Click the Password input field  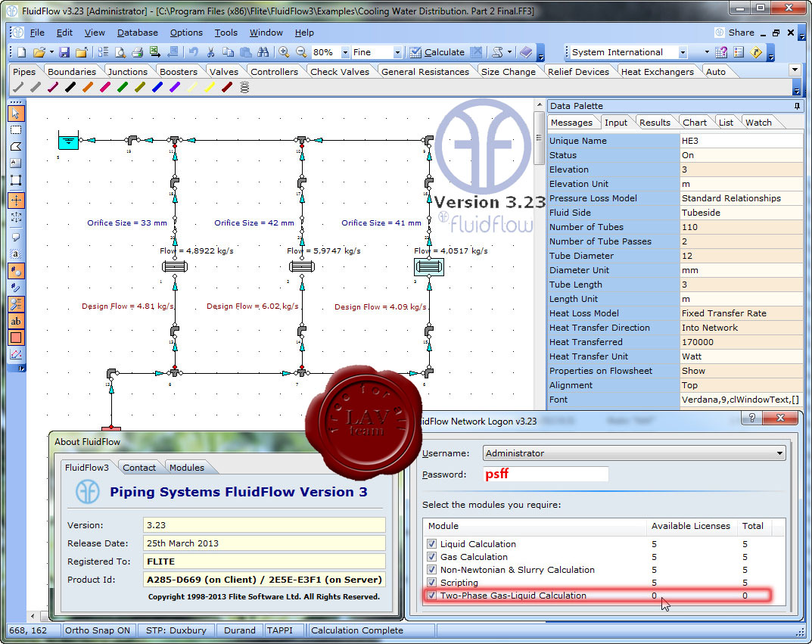[x=546, y=474]
